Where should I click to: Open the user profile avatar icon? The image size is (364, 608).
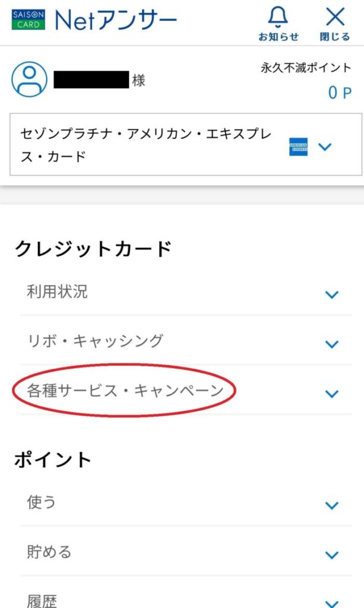pyautogui.click(x=30, y=79)
